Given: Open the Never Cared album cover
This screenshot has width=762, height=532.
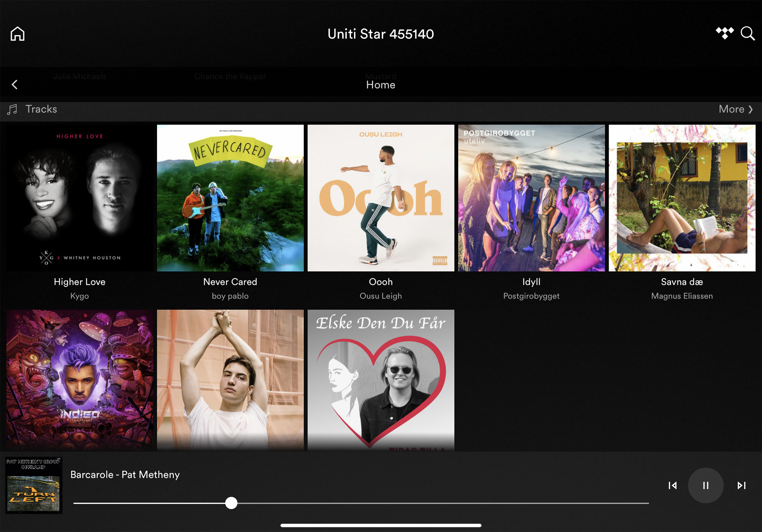Looking at the screenshot, I should click(230, 198).
